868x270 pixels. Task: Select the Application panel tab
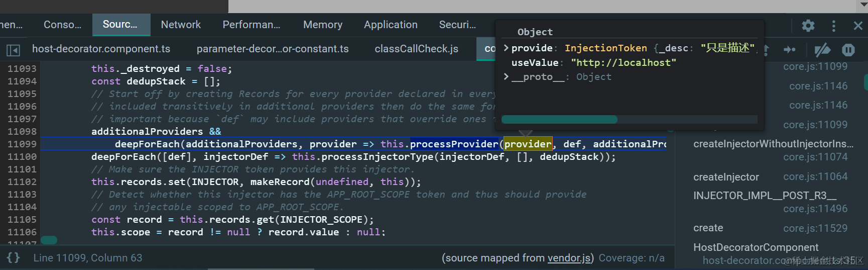click(391, 25)
